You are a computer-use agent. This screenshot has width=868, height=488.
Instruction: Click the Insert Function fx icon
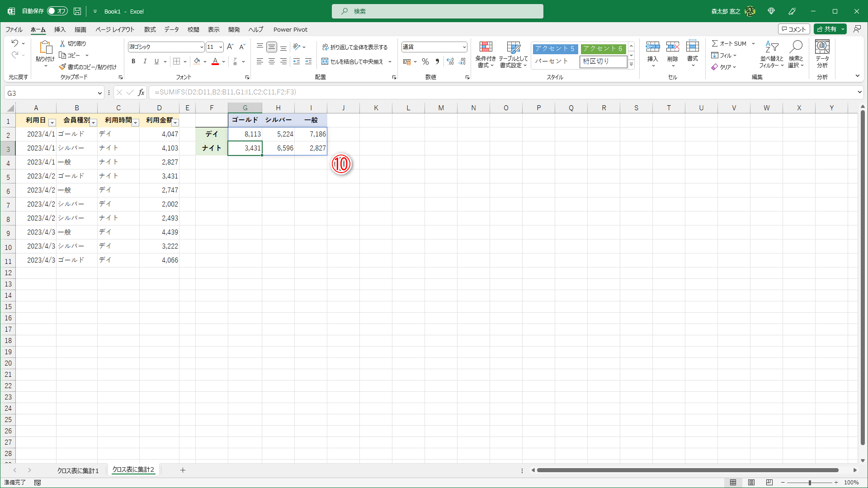point(141,92)
